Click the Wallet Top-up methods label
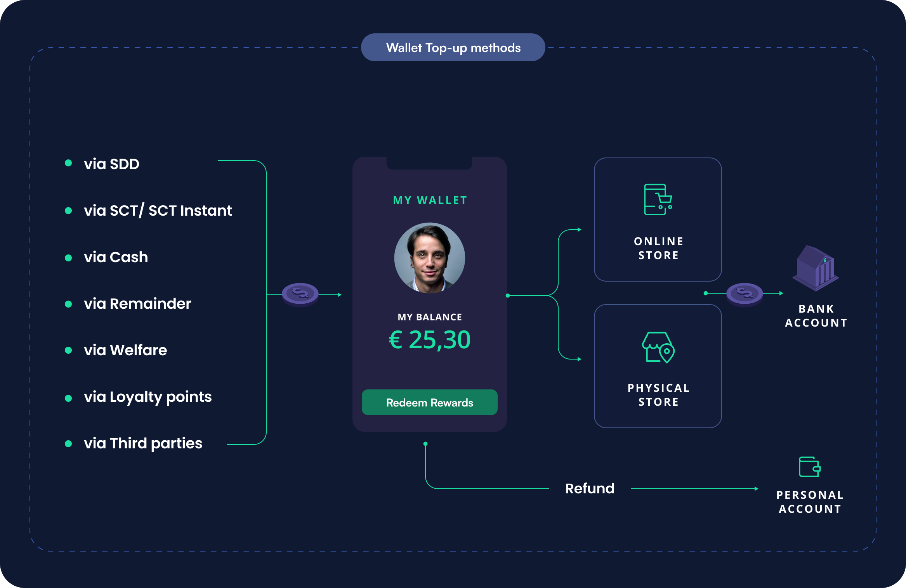 453,48
